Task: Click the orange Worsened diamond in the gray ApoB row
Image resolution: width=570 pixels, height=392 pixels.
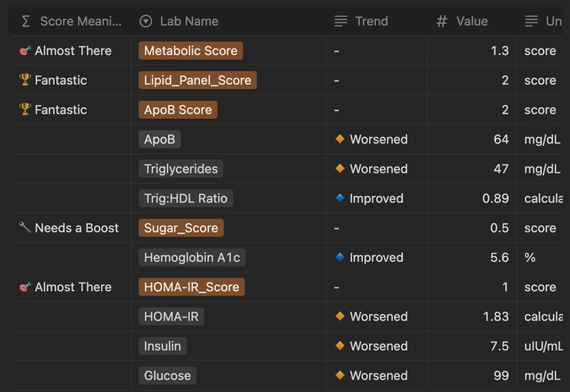Action: click(x=340, y=139)
